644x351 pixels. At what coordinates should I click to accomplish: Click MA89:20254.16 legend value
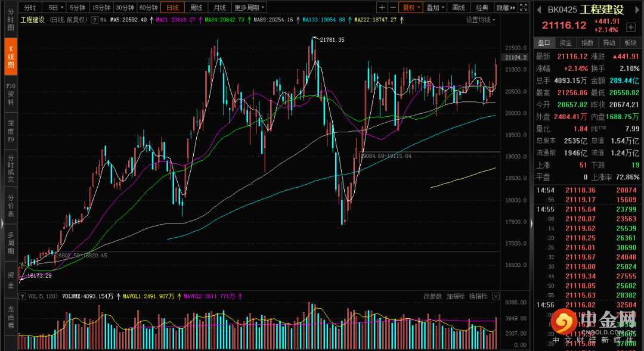click(x=273, y=20)
